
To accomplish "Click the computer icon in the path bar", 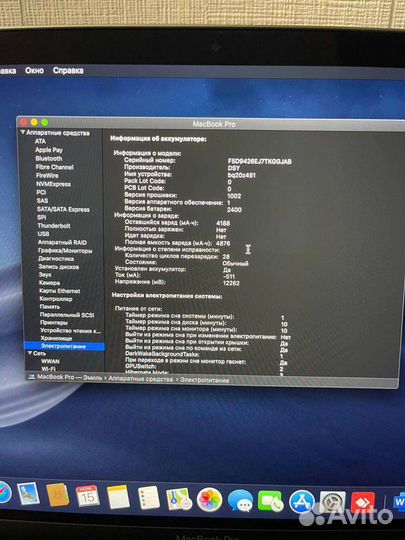I will tap(31, 377).
